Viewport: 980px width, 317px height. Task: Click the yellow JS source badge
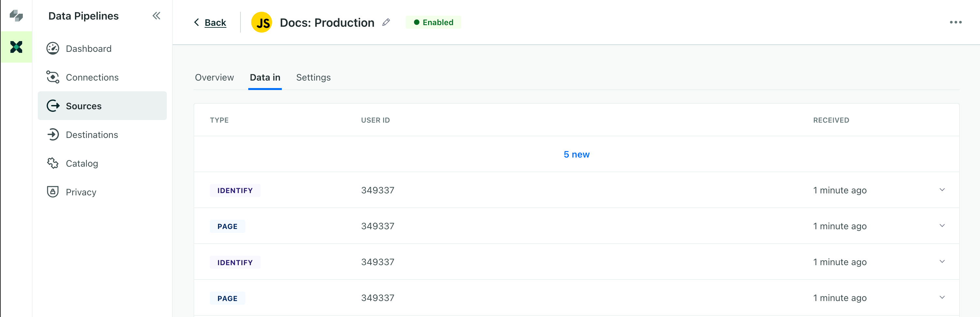click(262, 23)
